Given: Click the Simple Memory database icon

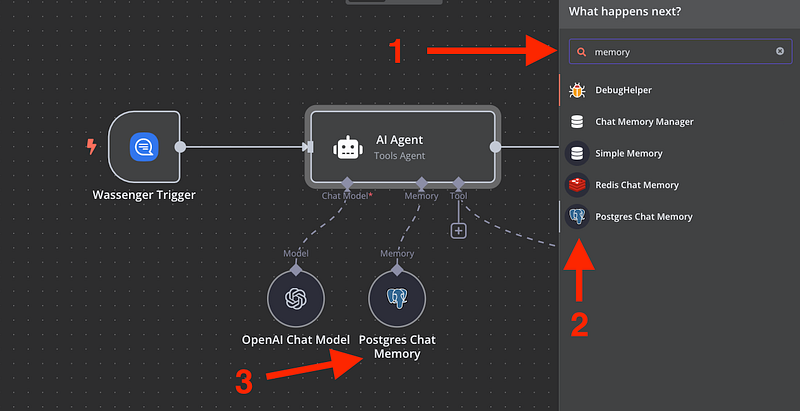Looking at the screenshot, I should coord(577,153).
